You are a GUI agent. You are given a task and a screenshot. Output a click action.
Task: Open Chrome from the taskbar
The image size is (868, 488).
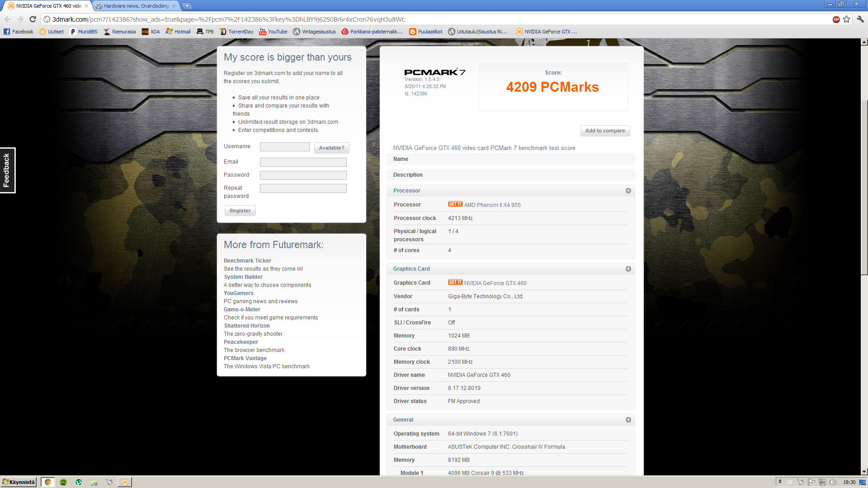point(47,482)
